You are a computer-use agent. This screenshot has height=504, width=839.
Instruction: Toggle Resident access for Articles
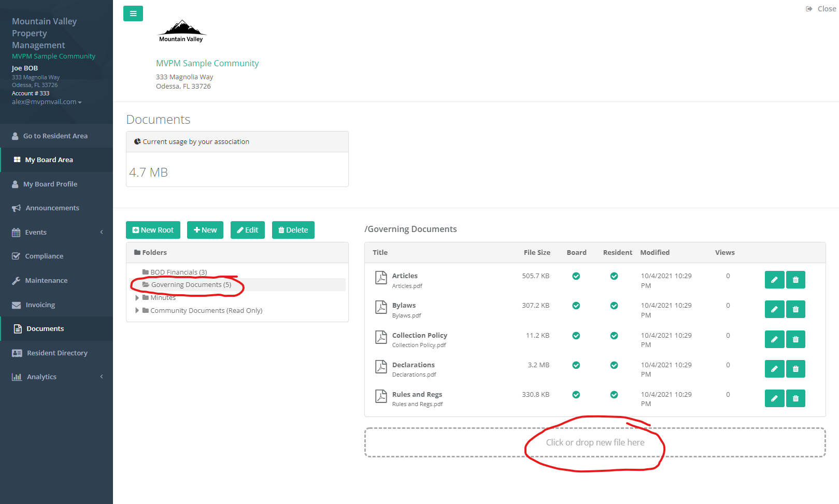(614, 276)
